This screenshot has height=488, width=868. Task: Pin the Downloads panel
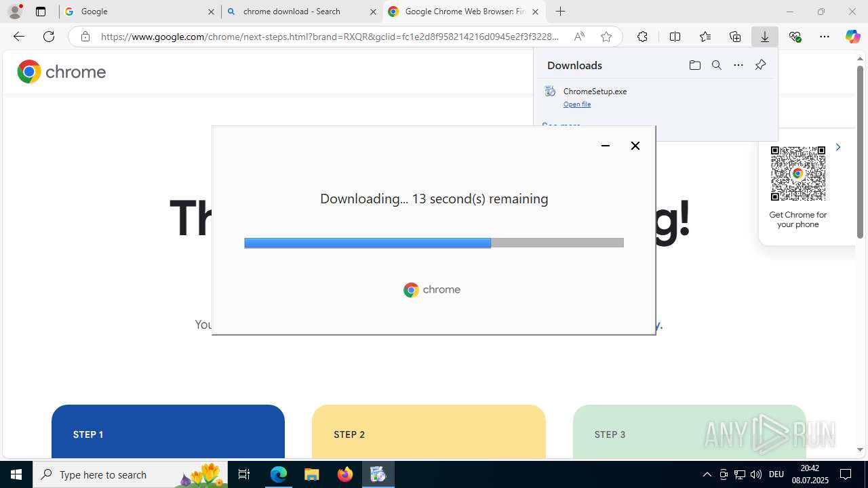click(x=760, y=65)
